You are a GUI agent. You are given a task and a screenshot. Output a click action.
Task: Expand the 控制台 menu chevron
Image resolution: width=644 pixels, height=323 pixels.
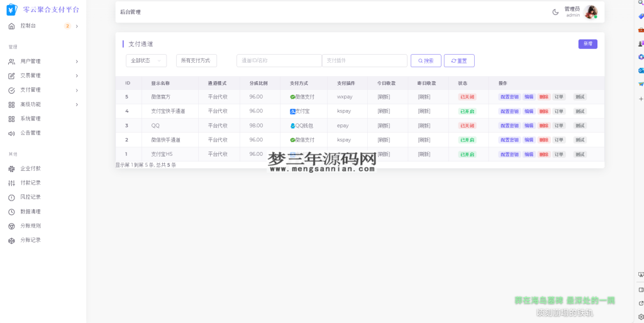77,26
